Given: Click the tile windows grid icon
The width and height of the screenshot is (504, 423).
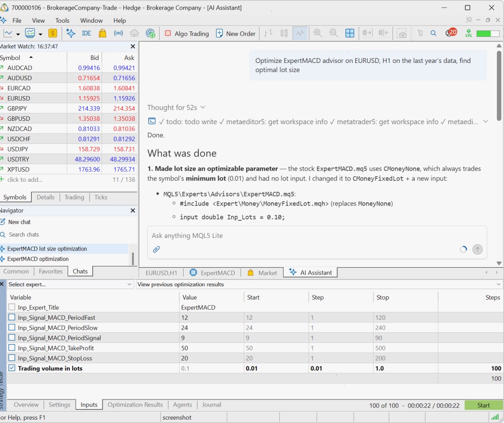Looking at the screenshot, I should [x=349, y=34].
